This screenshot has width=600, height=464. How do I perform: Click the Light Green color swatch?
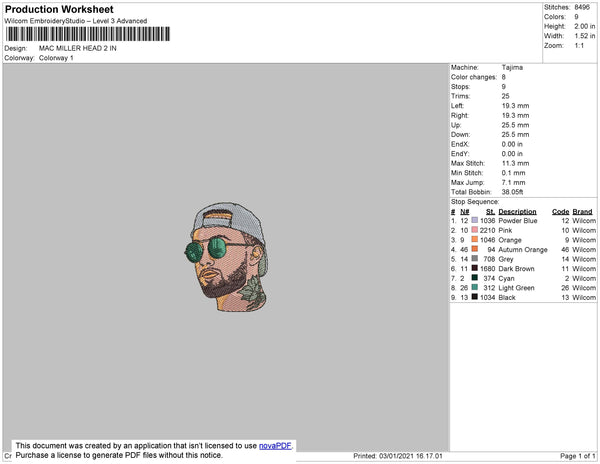pos(474,287)
